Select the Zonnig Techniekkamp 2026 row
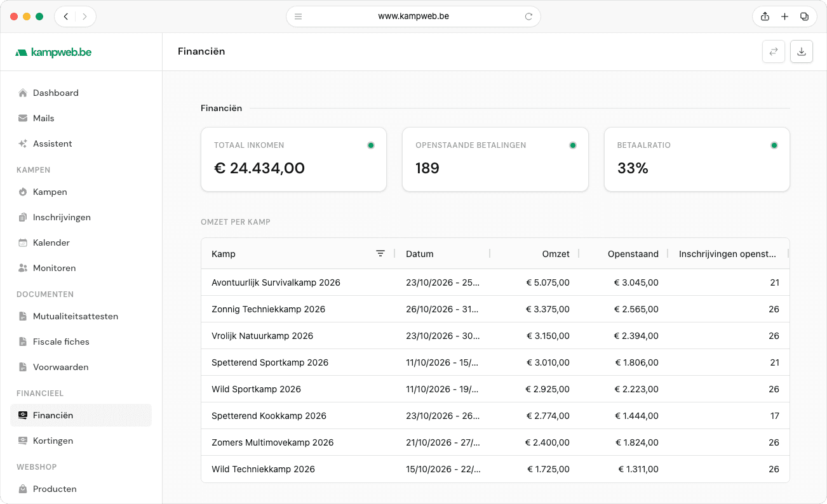Viewport: 827px width, 504px height. click(495, 309)
